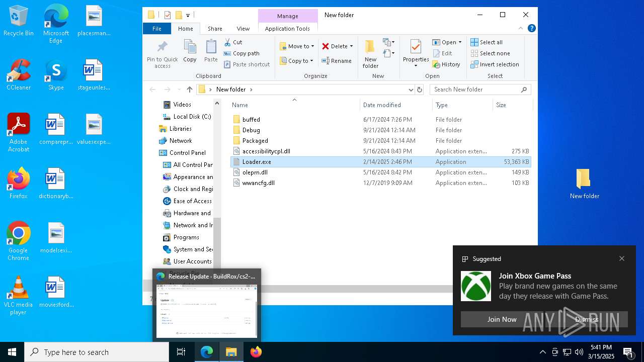Click the Copy ribbon button

coord(190,51)
